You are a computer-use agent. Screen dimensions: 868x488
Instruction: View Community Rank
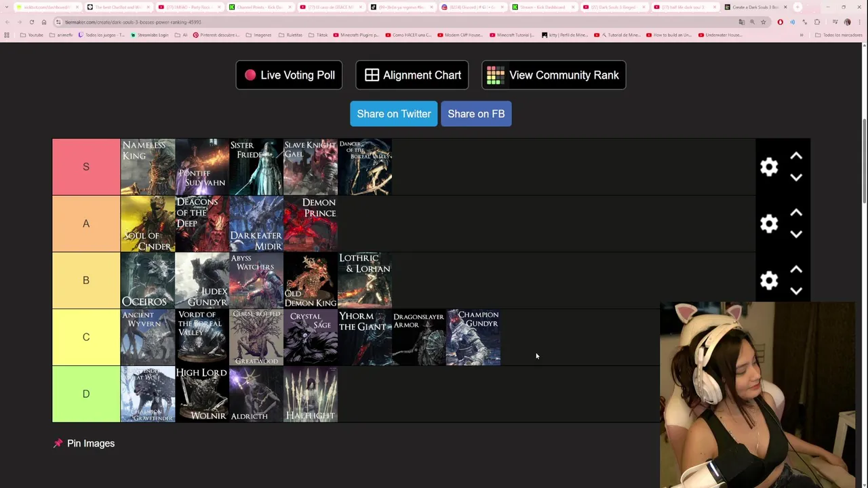pyautogui.click(x=553, y=75)
